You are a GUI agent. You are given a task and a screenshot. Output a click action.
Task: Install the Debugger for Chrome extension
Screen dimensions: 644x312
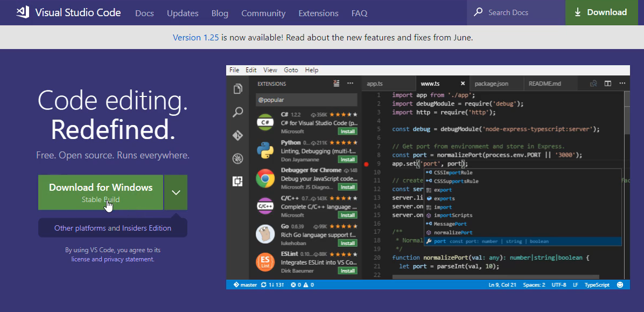click(347, 187)
